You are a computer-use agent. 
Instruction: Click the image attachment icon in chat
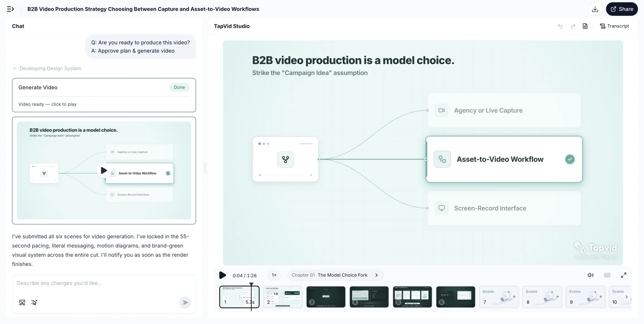[x=22, y=303]
